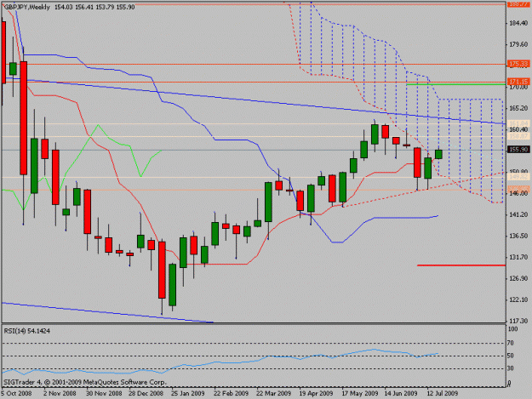The image size is (532, 399).
Task: Select the short green horizontal line near 171
Action: click(x=455, y=84)
